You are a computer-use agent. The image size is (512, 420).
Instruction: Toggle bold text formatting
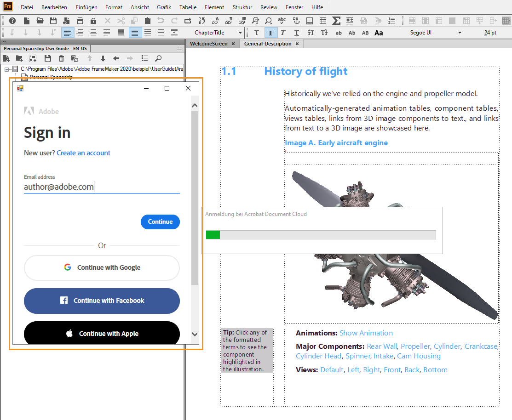coord(270,33)
